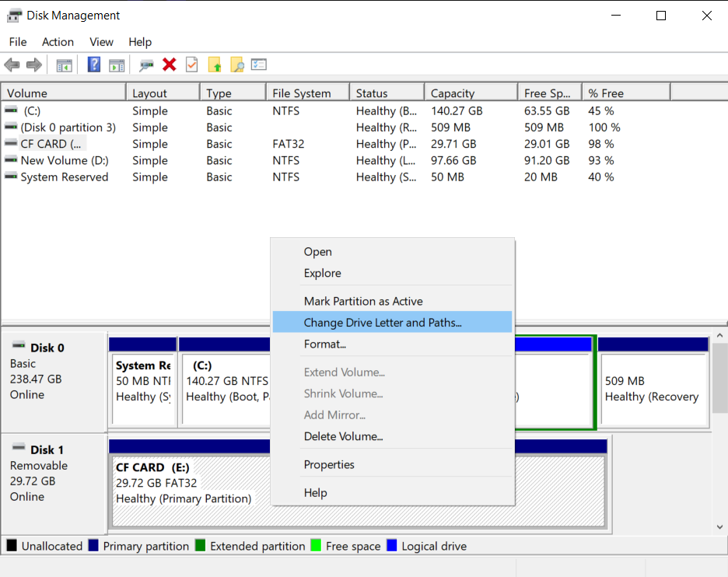Viewport: 728px width, 577px height.
Task: Click the disk drive toolbar icon
Action: (145, 65)
